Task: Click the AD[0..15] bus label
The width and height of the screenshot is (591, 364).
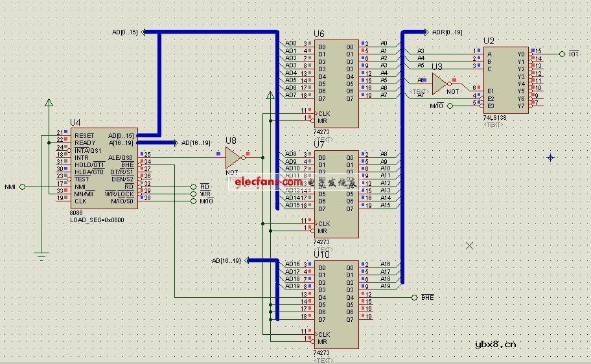Action: pos(125,32)
